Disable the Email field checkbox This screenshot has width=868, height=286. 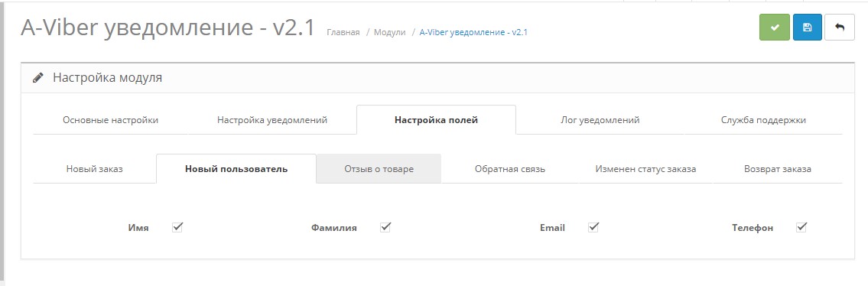593,227
